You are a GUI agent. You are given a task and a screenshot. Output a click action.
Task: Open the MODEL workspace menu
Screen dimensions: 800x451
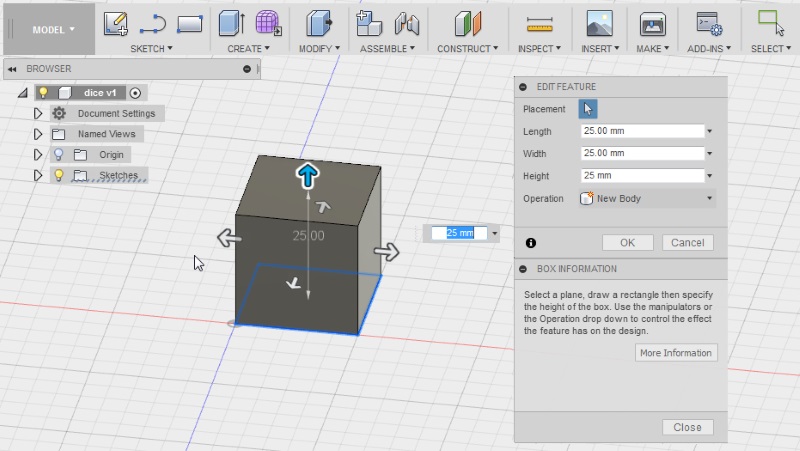[x=49, y=29]
